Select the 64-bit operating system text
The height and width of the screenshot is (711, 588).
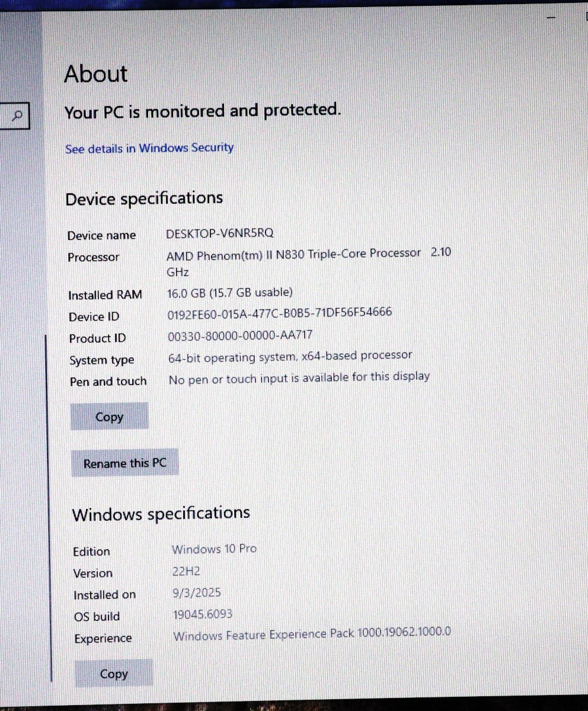(290, 356)
